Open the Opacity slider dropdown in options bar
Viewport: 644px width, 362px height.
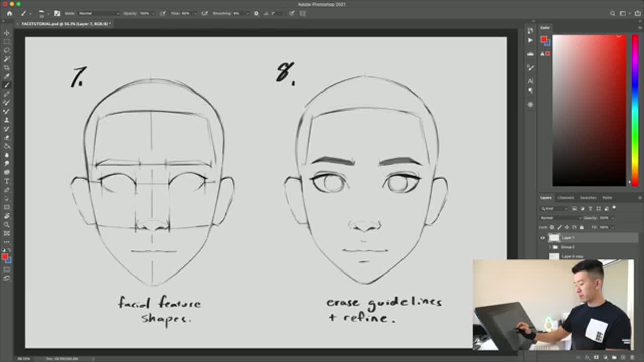[153, 14]
